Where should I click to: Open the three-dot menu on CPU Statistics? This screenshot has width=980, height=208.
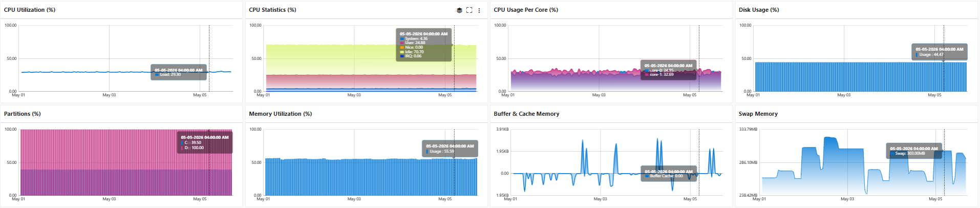(479, 10)
